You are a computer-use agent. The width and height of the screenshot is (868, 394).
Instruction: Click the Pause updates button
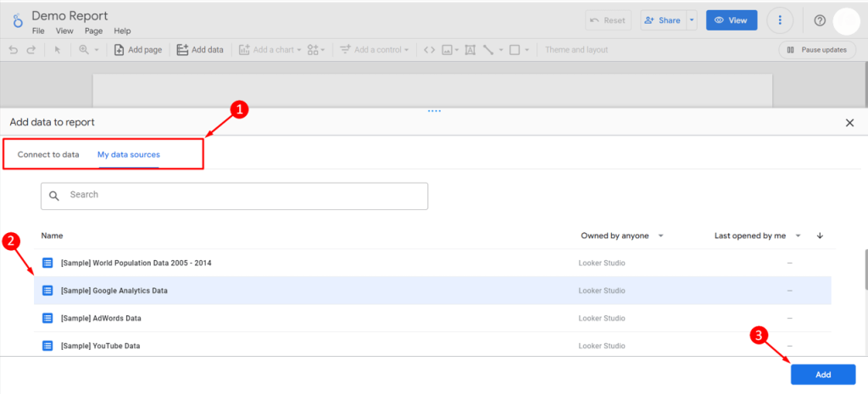tap(817, 50)
